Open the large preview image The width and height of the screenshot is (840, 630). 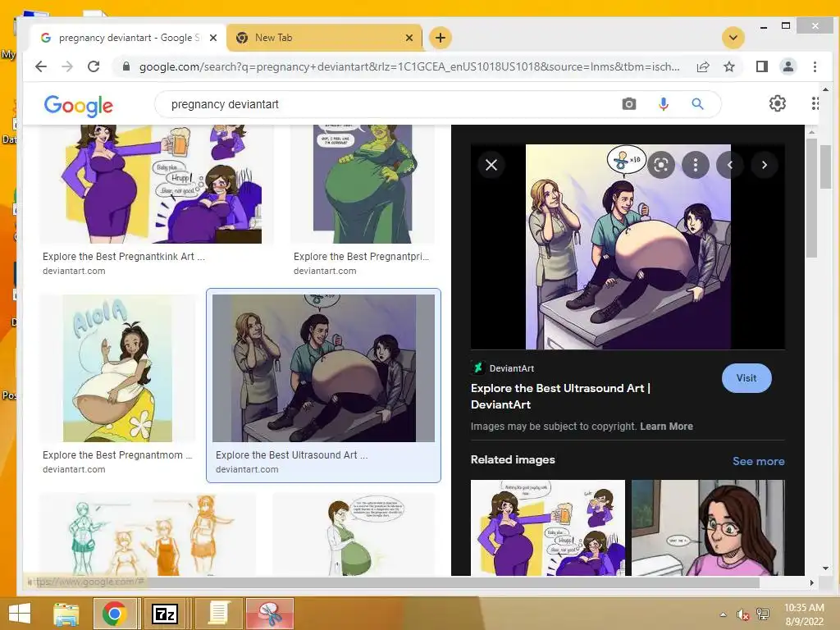[628, 247]
